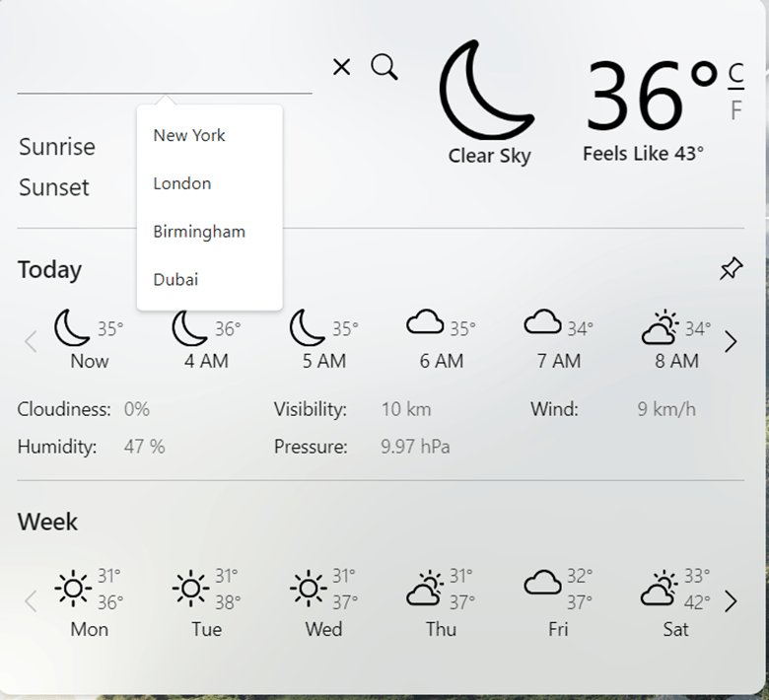Switch temperature unit to Fahrenheit

coord(735,110)
